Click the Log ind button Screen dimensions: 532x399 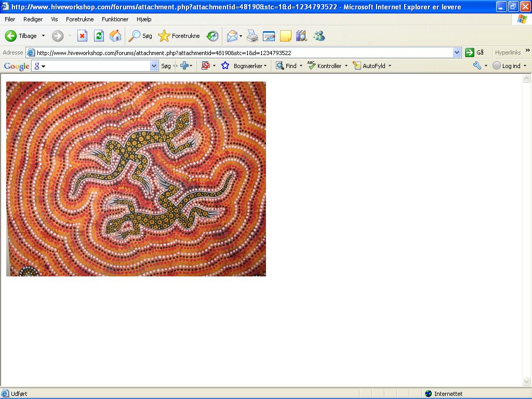(507, 66)
